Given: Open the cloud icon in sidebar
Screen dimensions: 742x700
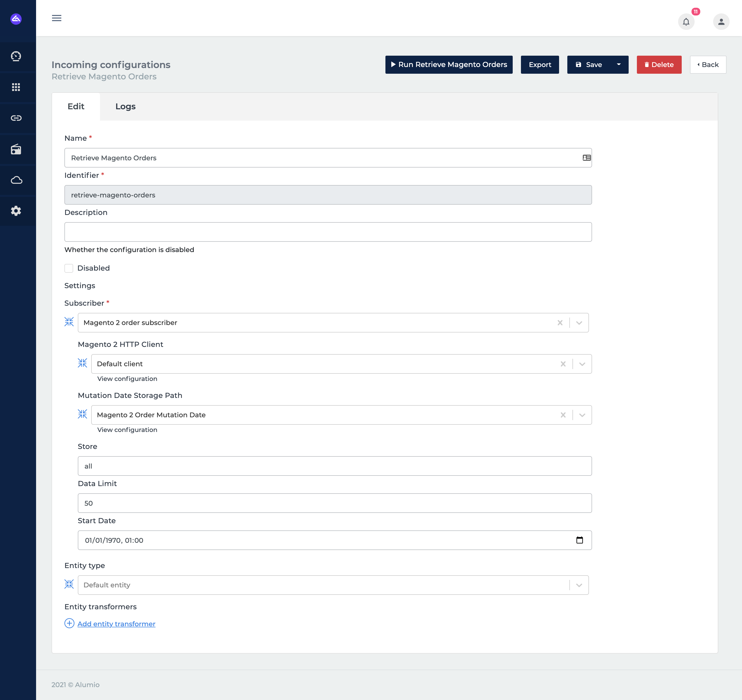Looking at the screenshot, I should click(16, 180).
